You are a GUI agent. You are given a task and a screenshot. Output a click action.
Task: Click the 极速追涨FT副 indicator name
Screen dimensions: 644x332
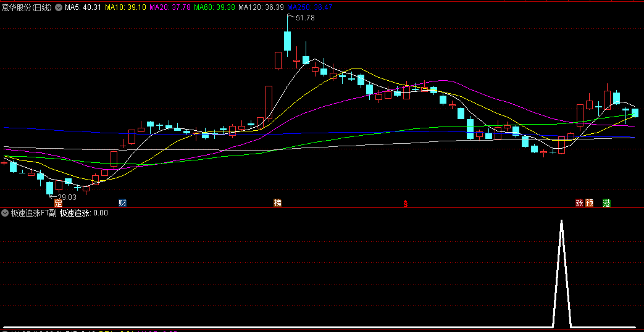(x=34, y=213)
